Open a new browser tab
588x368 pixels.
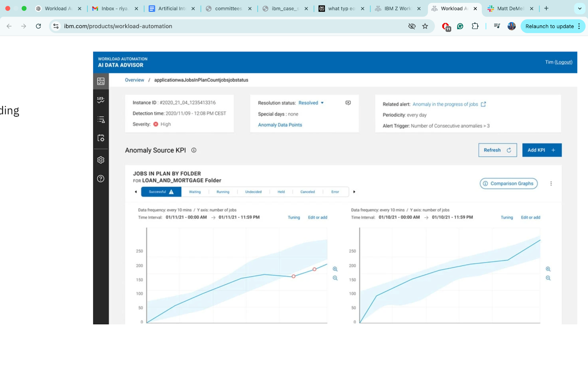(546, 8)
